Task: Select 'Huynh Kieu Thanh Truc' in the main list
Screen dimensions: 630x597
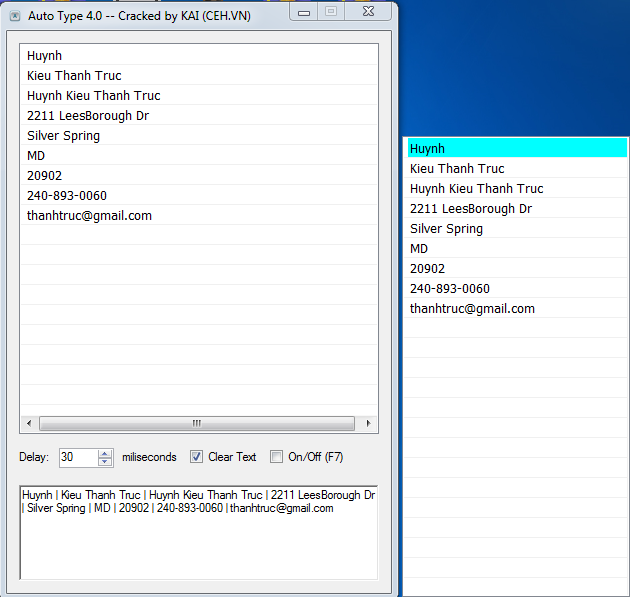Action: [94, 96]
